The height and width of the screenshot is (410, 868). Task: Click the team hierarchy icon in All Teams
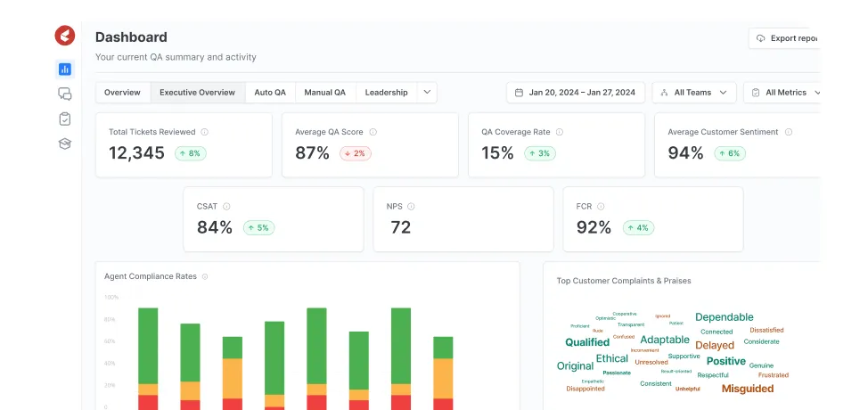(x=664, y=93)
